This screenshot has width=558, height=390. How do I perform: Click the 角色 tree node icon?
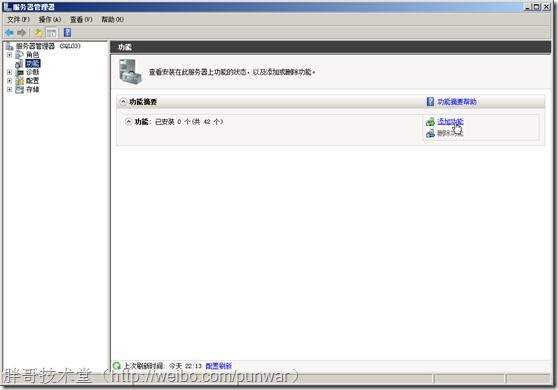pyautogui.click(x=20, y=55)
